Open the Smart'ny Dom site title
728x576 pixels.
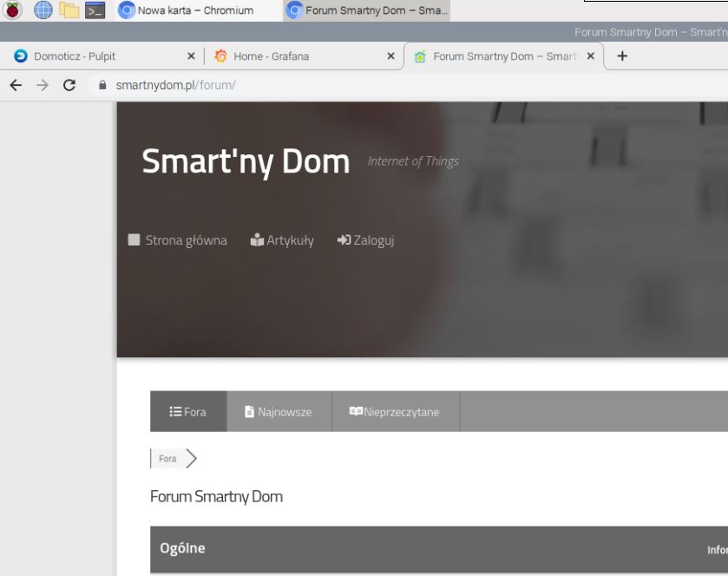click(246, 161)
